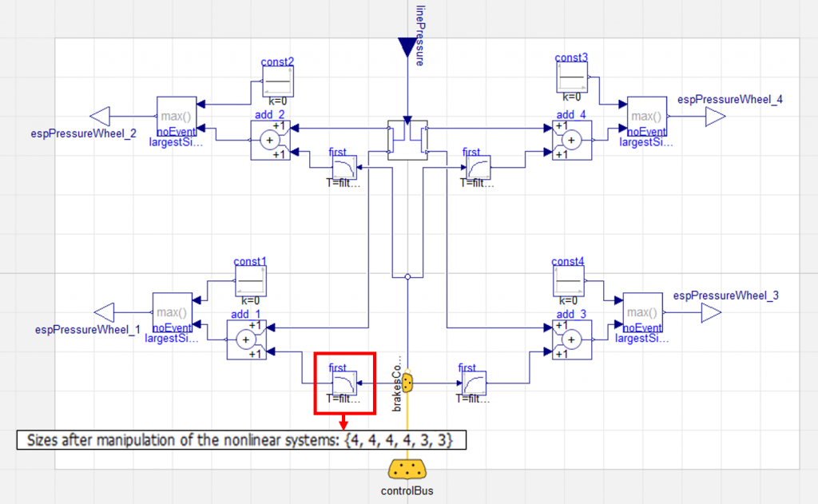Select the brakesControlBus yellow sub-bus connector
Viewport: 818px width, 504px height.
407,383
